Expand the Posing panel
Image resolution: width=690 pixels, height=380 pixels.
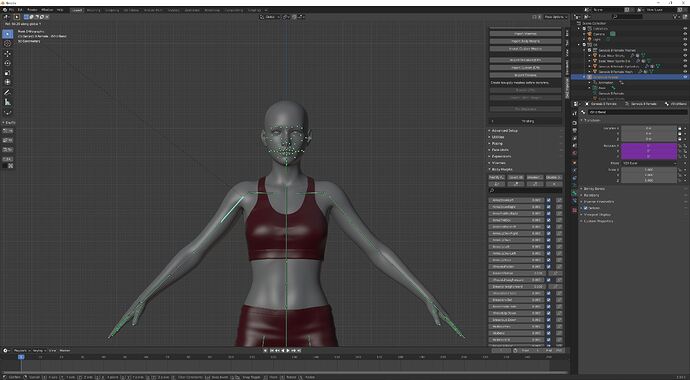[x=496, y=143]
